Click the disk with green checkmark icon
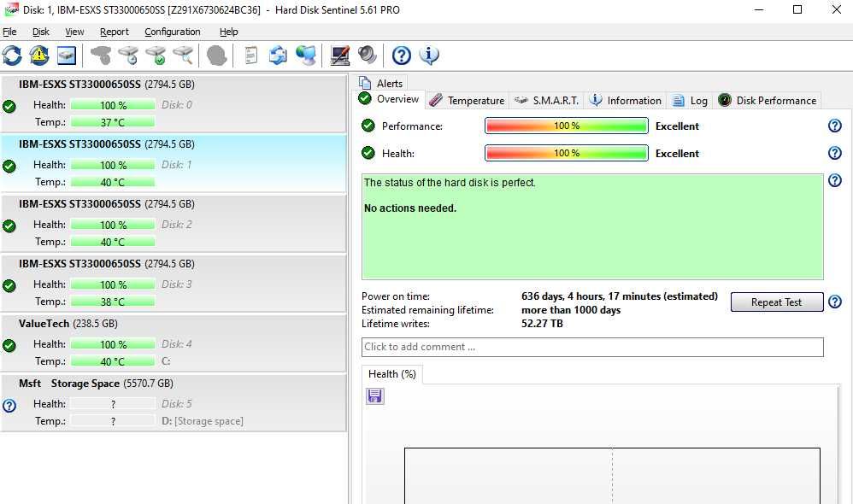The width and height of the screenshot is (853, 504). point(156,56)
